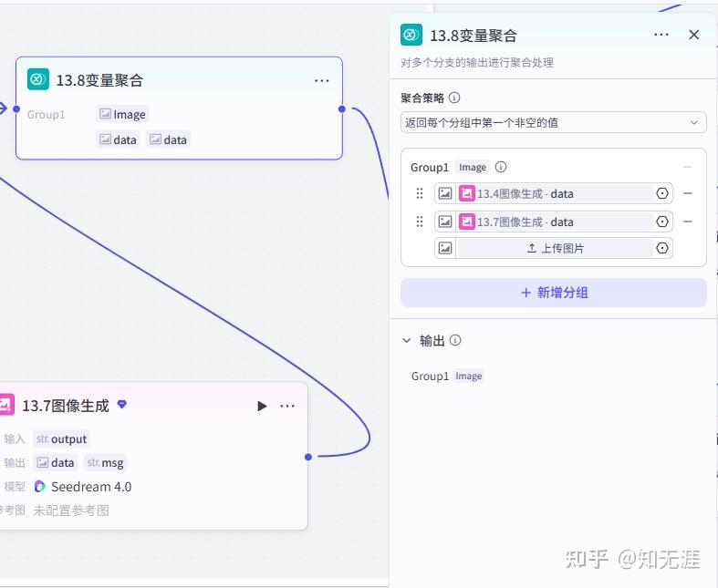Click the variable aggregation icon in panel header

pos(411,35)
